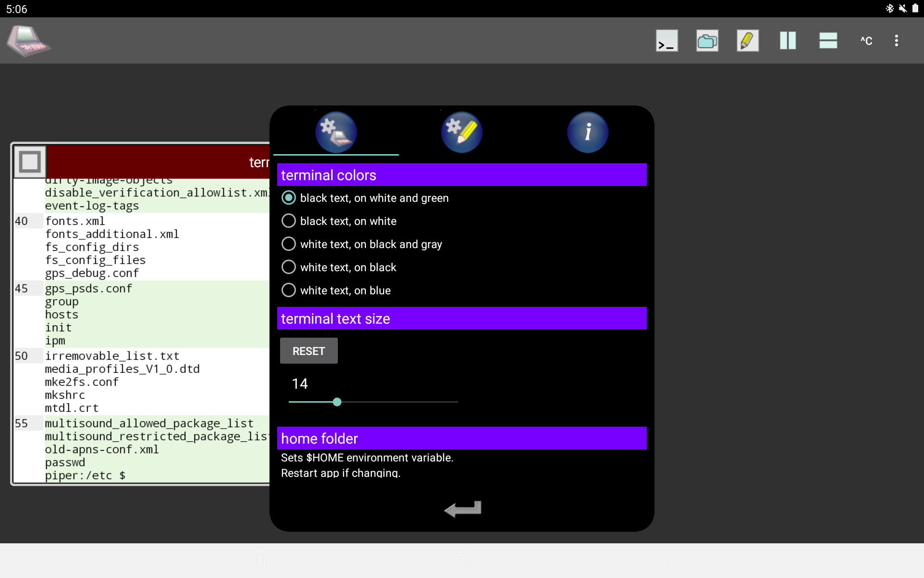This screenshot has height=578, width=924.
Task: Open new terminal window icon
Action: tap(667, 41)
